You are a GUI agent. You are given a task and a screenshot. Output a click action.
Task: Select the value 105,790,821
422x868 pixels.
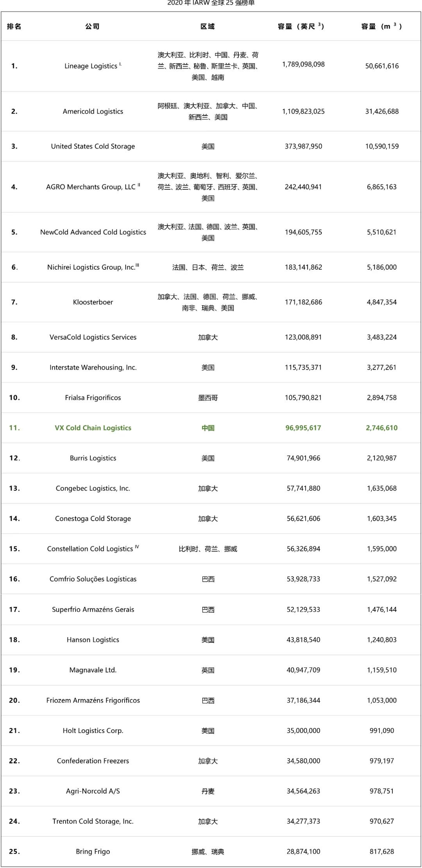[304, 398]
